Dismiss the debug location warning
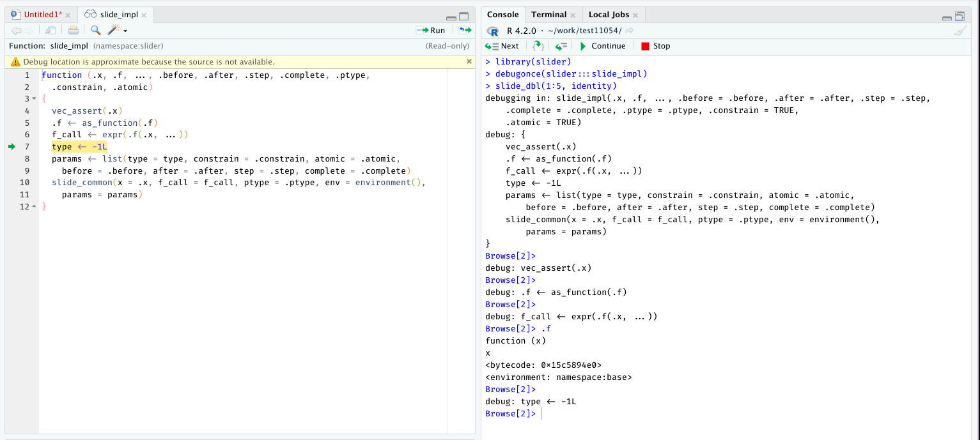980x440 pixels. tap(469, 61)
